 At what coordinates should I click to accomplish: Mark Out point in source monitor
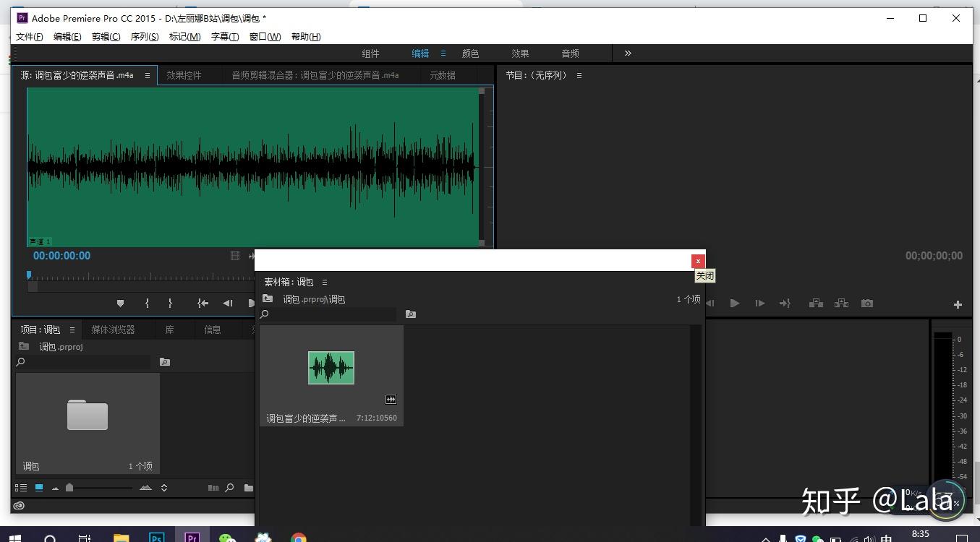tap(170, 304)
